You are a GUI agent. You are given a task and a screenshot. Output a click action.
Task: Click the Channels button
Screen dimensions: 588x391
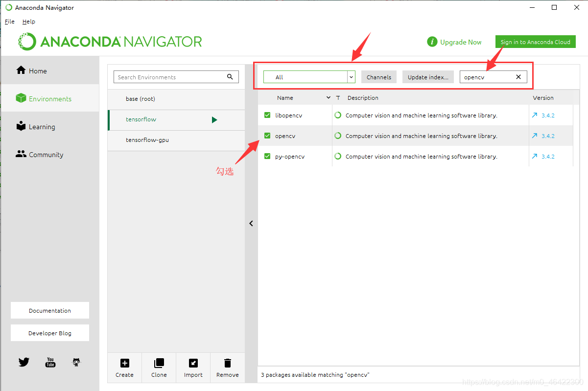379,77
